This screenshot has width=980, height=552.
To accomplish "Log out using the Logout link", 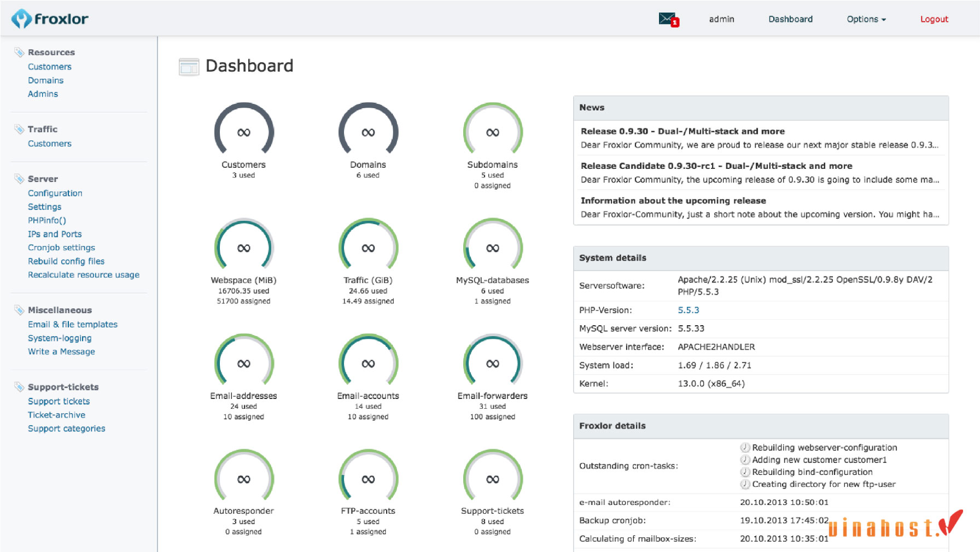I will coord(934,19).
